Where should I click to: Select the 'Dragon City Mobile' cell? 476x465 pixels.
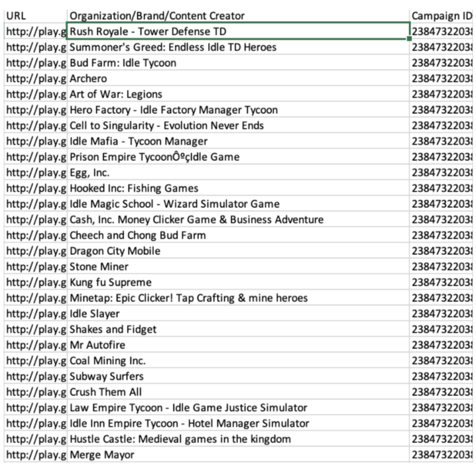coord(238,251)
